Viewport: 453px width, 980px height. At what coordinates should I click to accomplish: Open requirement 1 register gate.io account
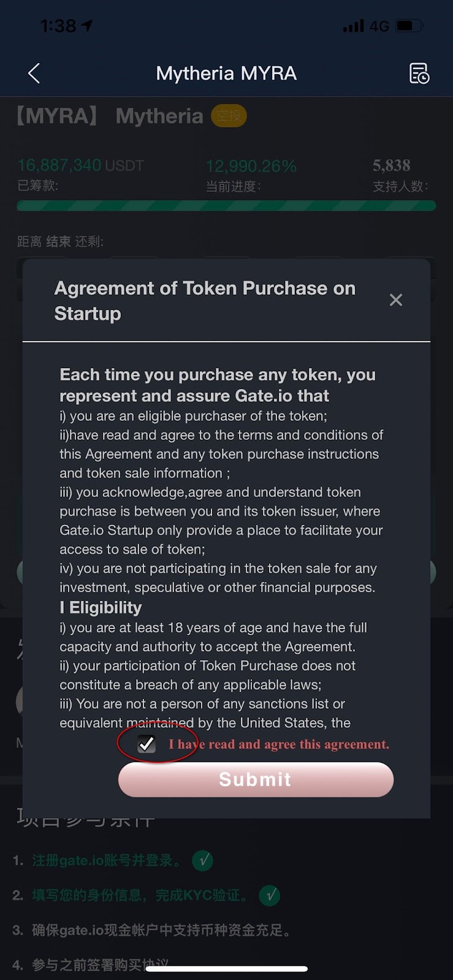(107, 861)
